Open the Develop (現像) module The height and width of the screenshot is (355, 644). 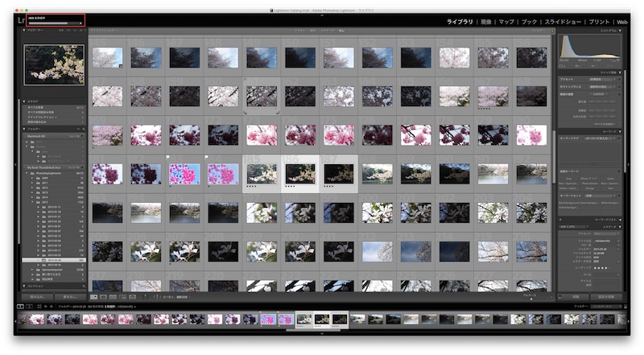pyautogui.click(x=485, y=22)
